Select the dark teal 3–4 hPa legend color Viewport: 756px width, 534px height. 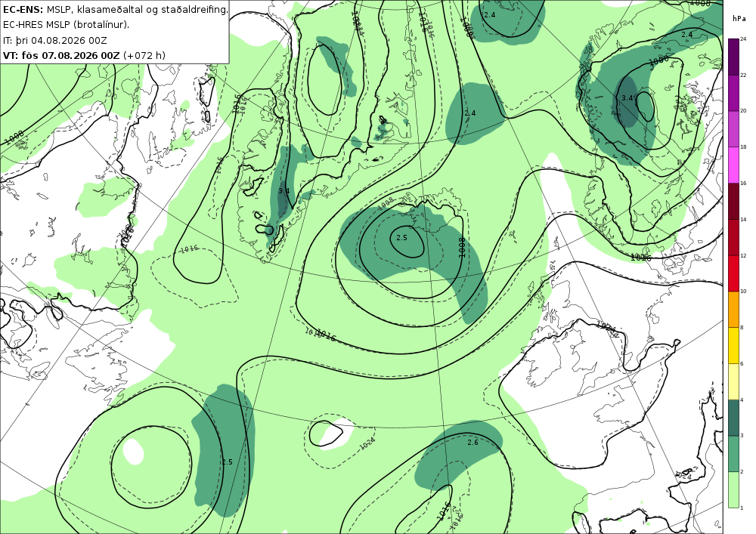733,418
